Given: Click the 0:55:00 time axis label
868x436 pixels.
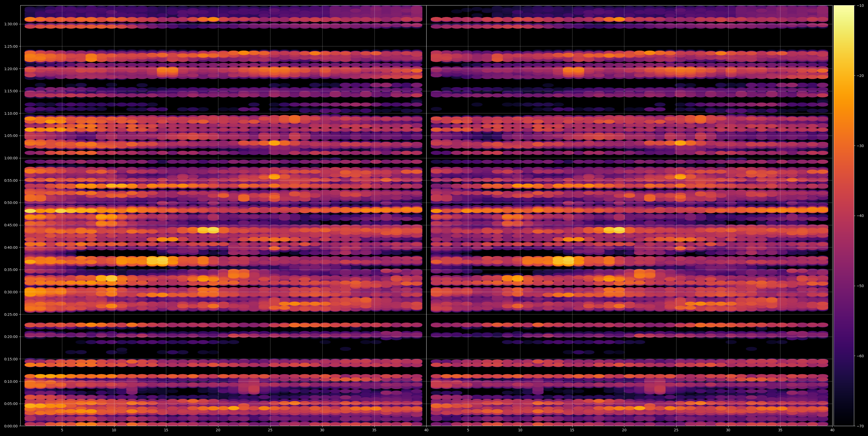Looking at the screenshot, I should (x=11, y=180).
